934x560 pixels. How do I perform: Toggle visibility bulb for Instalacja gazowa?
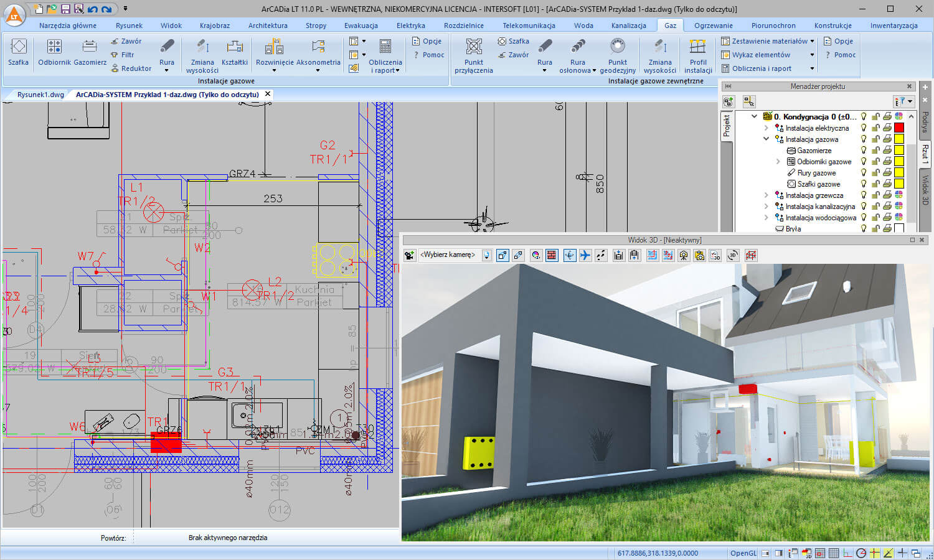tap(864, 139)
